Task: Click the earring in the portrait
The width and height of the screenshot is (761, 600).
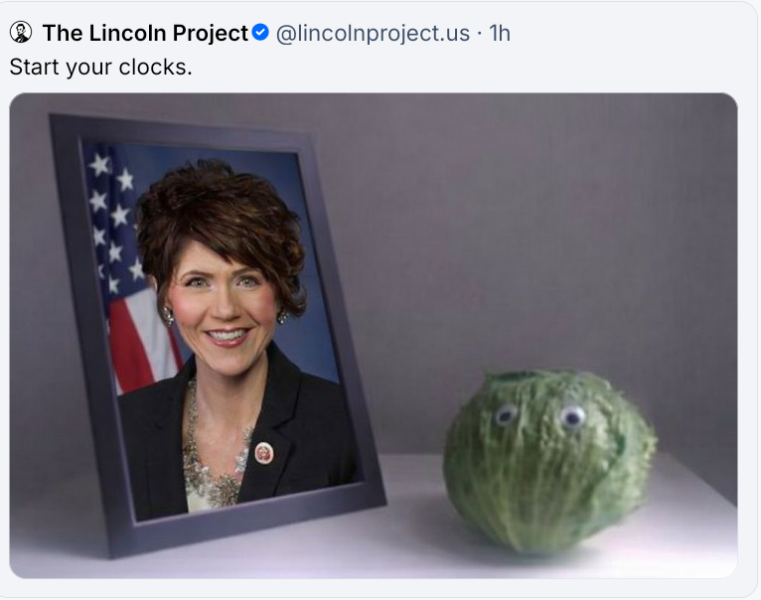Action: [168, 318]
